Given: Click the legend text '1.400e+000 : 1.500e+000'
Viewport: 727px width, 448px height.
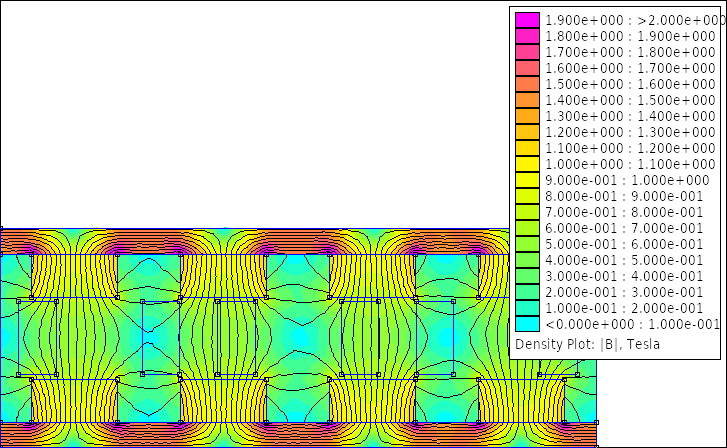Looking at the screenshot, I should pos(630,100).
